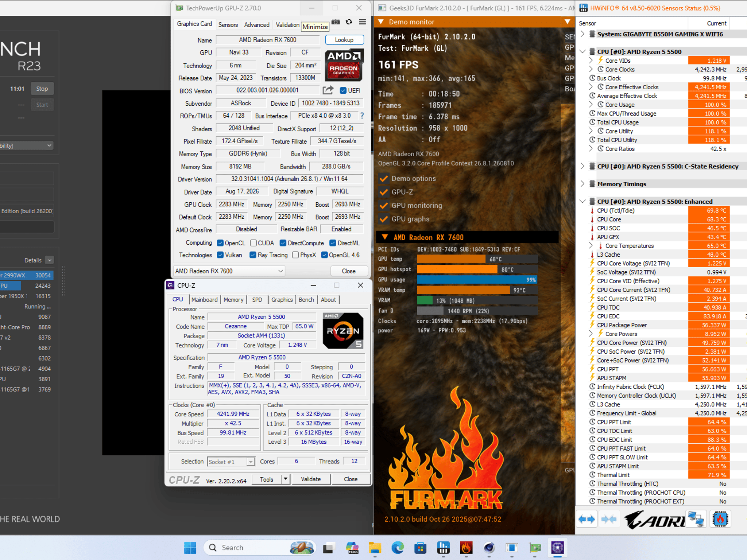Viewport: 747px width, 560px height.
Task: Collapse AMD Radeon RX 7600 FurMark panel
Action: tap(384, 237)
